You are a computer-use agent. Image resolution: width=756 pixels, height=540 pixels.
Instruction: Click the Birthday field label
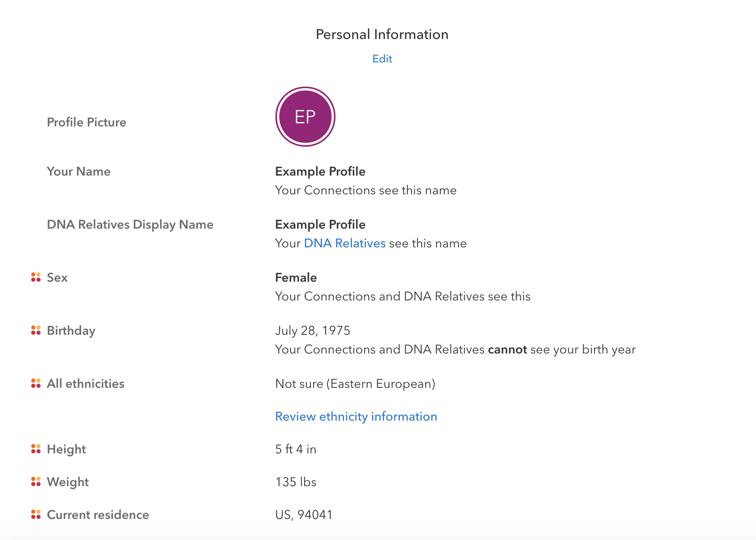[71, 330]
